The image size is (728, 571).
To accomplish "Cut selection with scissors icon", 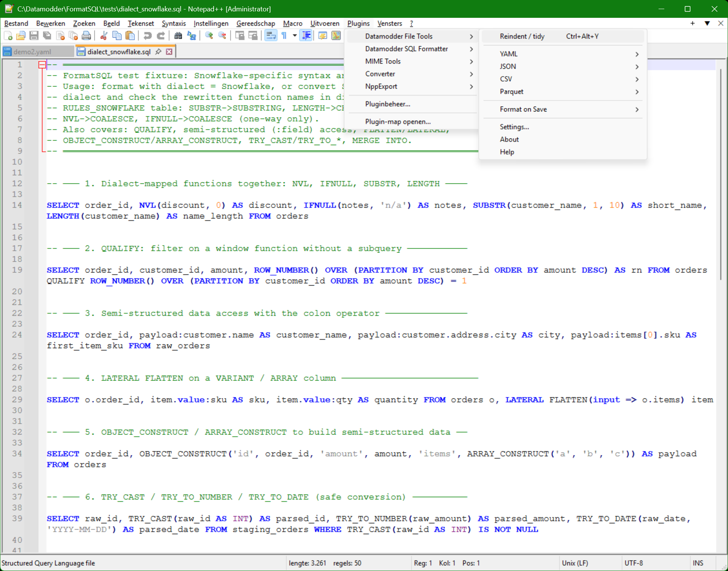I will pos(103,36).
